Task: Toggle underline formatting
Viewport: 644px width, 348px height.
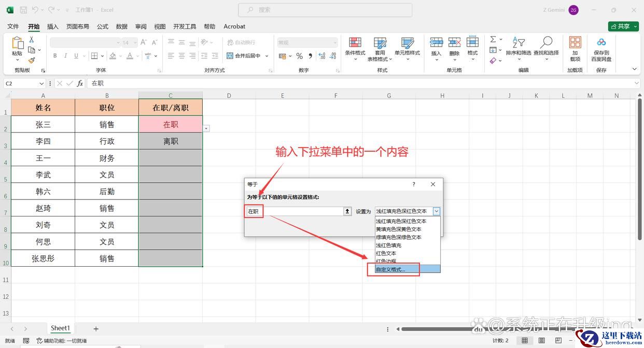Action: click(x=76, y=56)
